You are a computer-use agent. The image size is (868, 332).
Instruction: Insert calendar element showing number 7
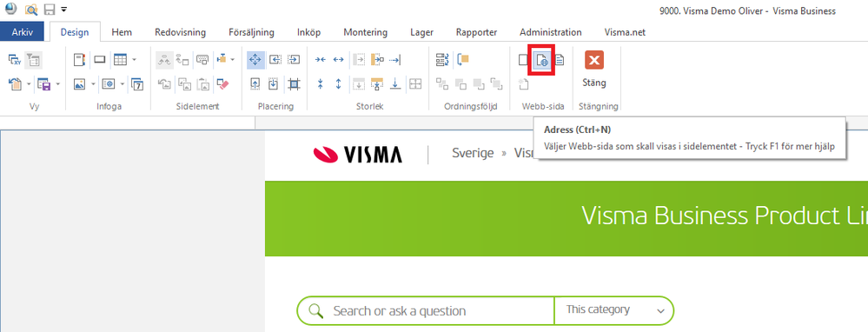point(137,84)
